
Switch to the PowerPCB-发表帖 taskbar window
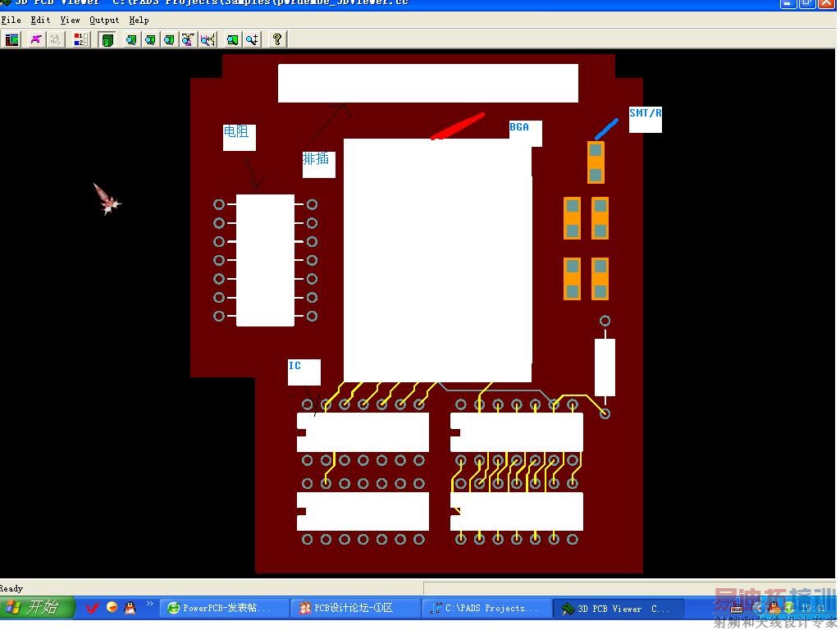coord(225,608)
